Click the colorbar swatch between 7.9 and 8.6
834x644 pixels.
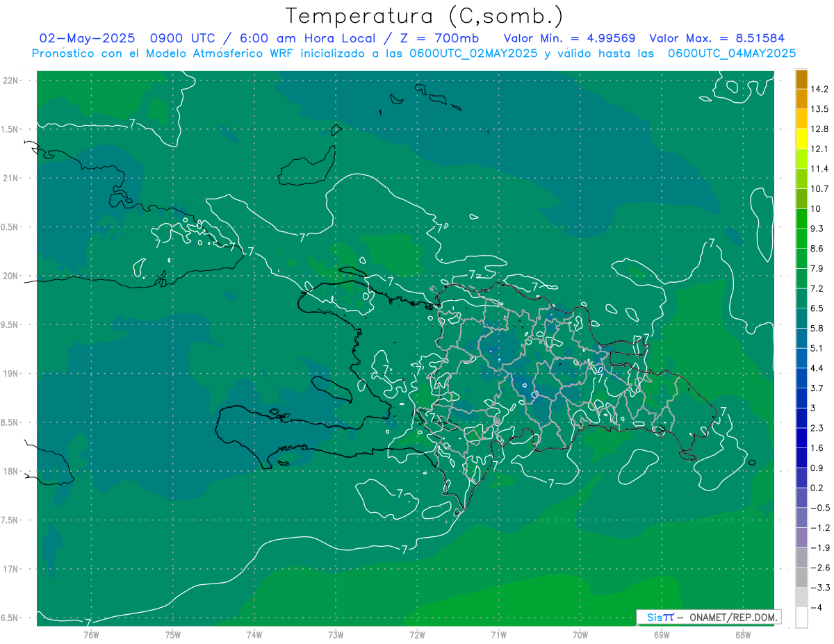[802, 258]
